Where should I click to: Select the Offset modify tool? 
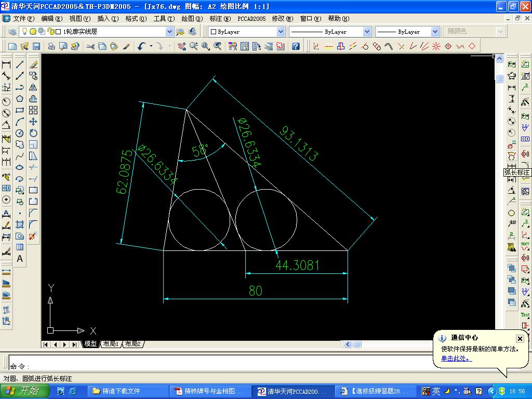click(33, 99)
